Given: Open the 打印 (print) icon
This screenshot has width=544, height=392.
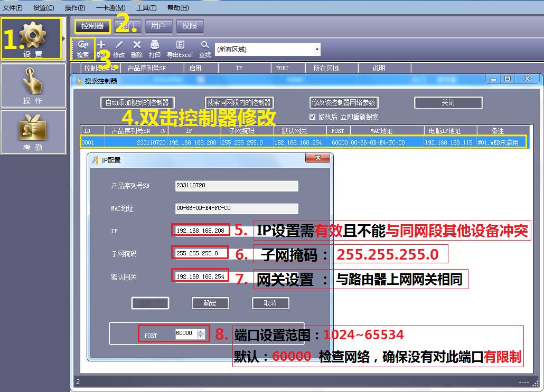Looking at the screenshot, I should click(x=154, y=47).
